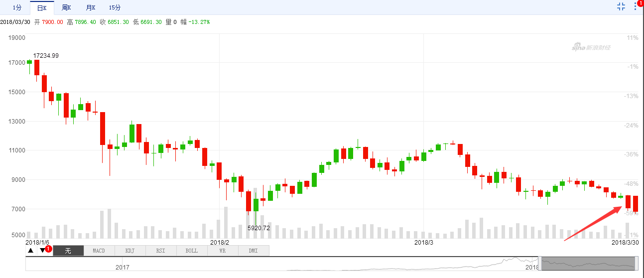This screenshot has height=278, width=644.
Task: Turn on the DMI indicator
Action: pyautogui.click(x=254, y=251)
